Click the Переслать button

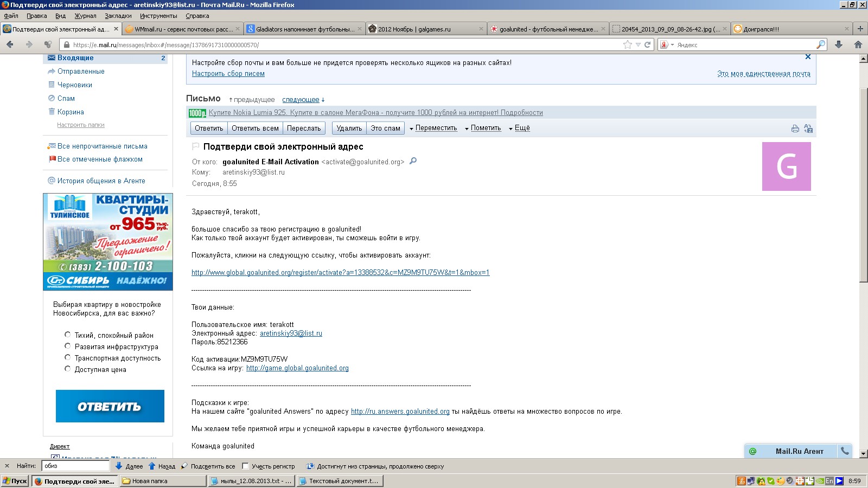click(x=304, y=129)
